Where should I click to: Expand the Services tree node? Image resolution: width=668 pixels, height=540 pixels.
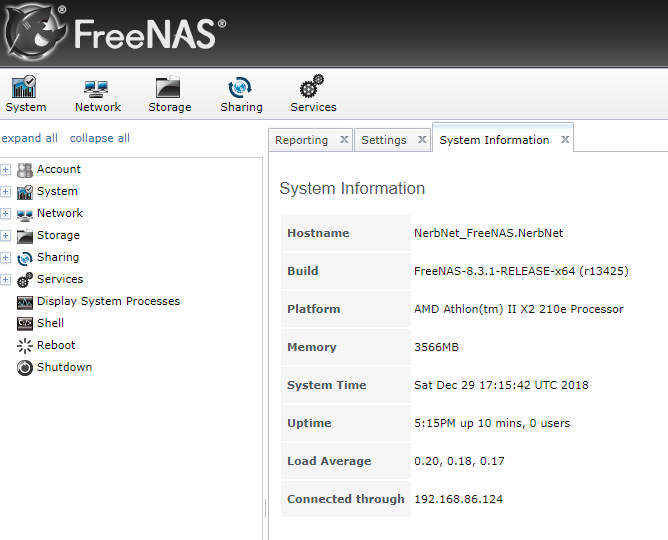point(6,279)
